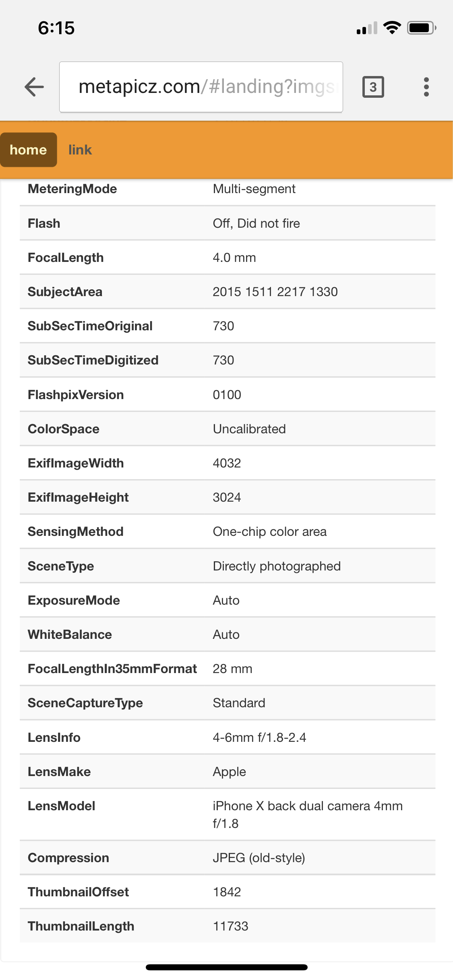Tap the battery indicator icon
The width and height of the screenshot is (453, 980).
[421, 28]
